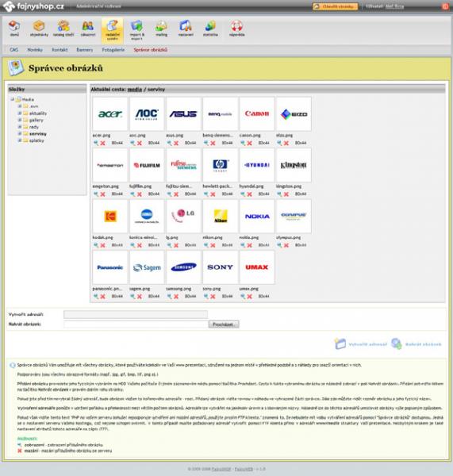This screenshot has width=453, height=476.
Task: Open the Eizo logo thumbnail
Action: (x=294, y=114)
